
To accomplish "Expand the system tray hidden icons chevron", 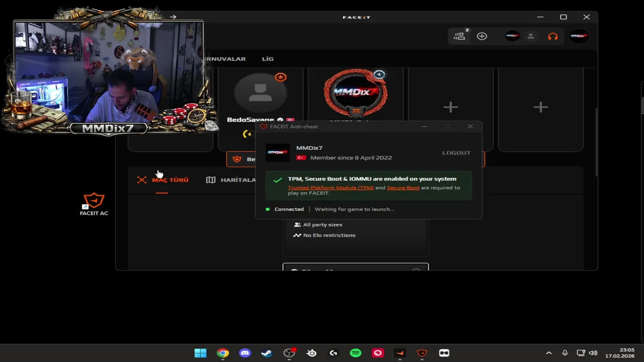I will click(x=549, y=353).
